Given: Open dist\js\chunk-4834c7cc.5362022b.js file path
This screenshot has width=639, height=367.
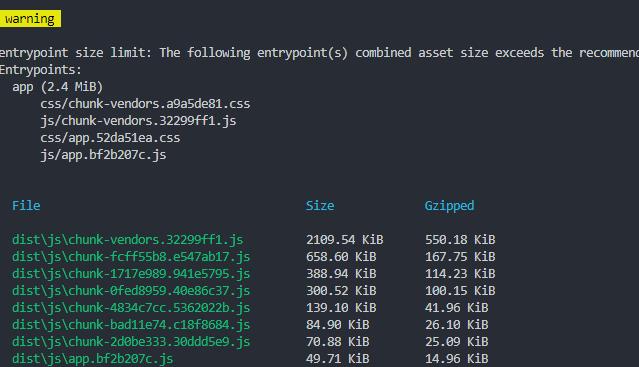Looking at the screenshot, I should coord(131,308).
